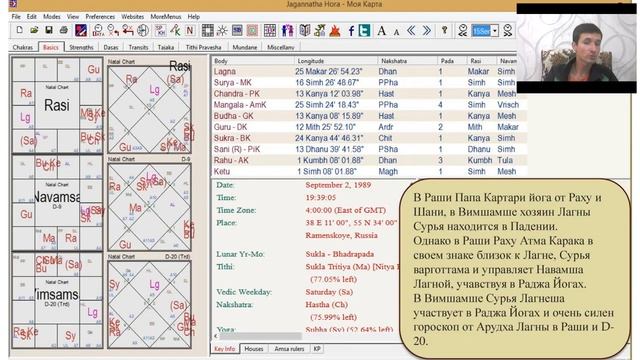
Task: Click the Nakshatra column header
Action: [x=407, y=61]
